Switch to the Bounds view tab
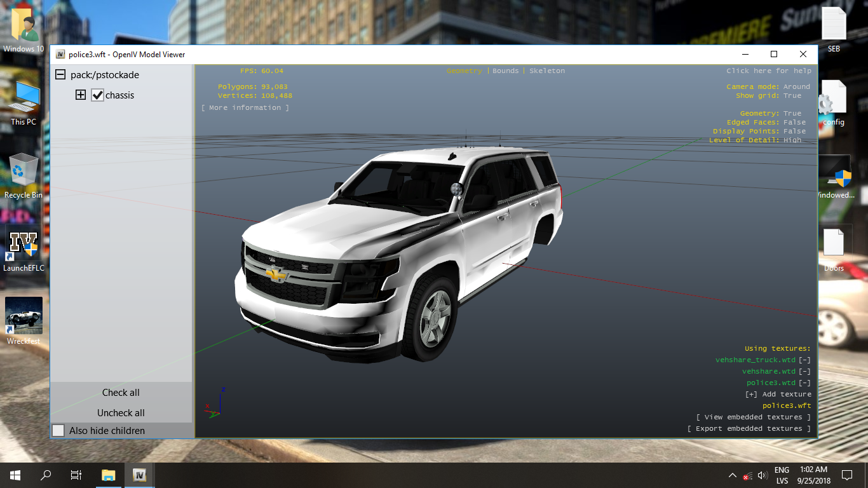 pos(506,71)
